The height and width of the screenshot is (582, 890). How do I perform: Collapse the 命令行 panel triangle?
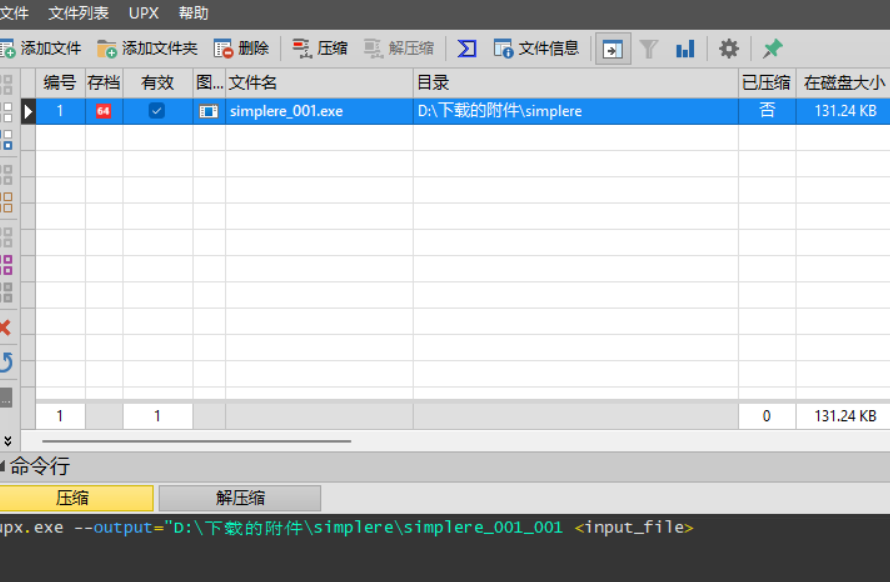pos(3,466)
